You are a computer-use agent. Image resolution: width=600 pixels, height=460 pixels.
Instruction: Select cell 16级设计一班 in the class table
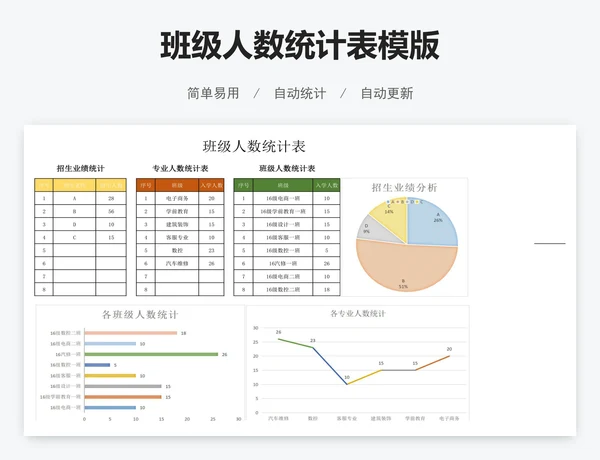[x=283, y=224]
